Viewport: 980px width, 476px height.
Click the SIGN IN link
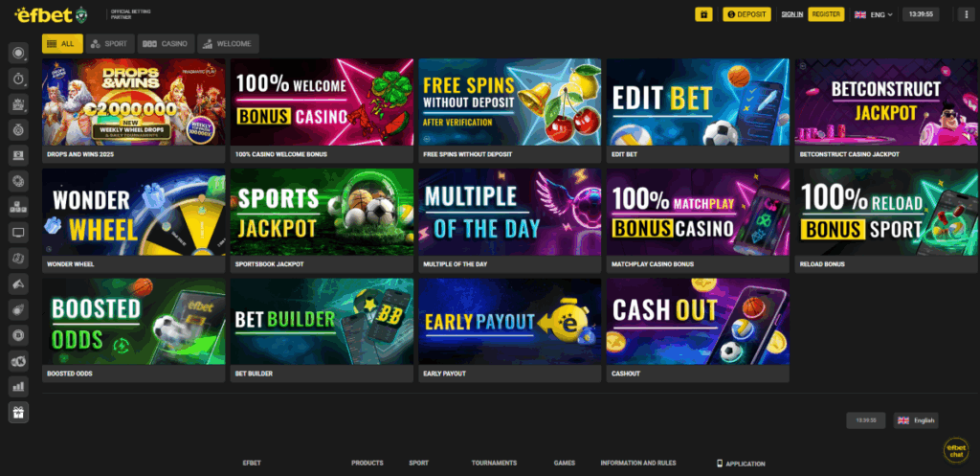tap(791, 14)
